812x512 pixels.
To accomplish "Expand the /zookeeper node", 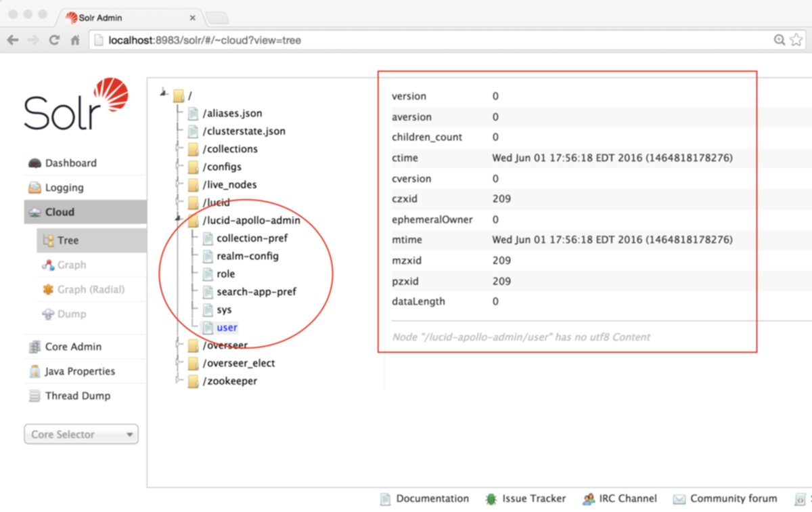I will (179, 381).
